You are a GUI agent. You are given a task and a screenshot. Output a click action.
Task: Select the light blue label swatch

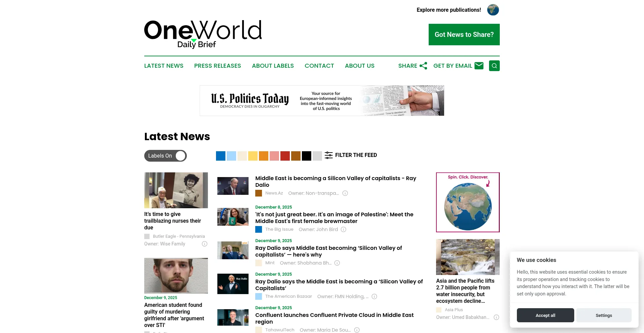[x=231, y=156]
